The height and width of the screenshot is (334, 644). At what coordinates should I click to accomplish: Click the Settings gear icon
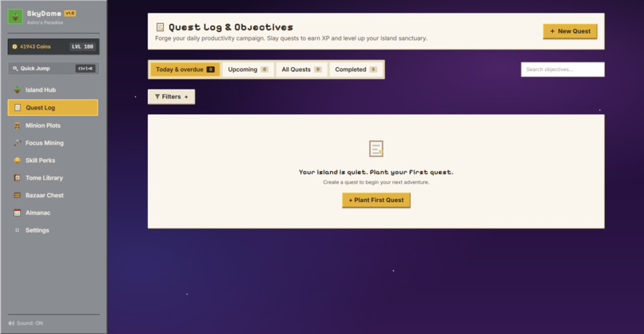coord(18,230)
